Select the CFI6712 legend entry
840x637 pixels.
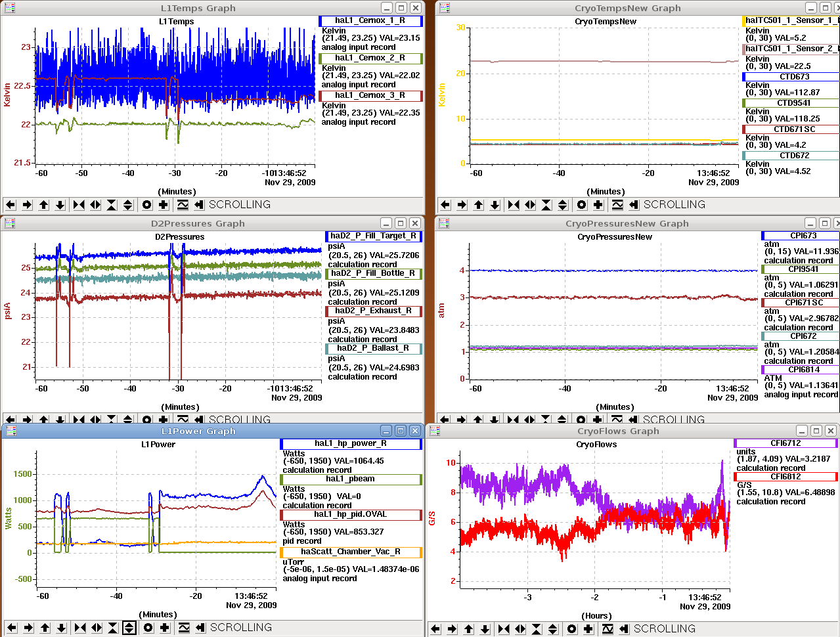pyautogui.click(x=785, y=443)
